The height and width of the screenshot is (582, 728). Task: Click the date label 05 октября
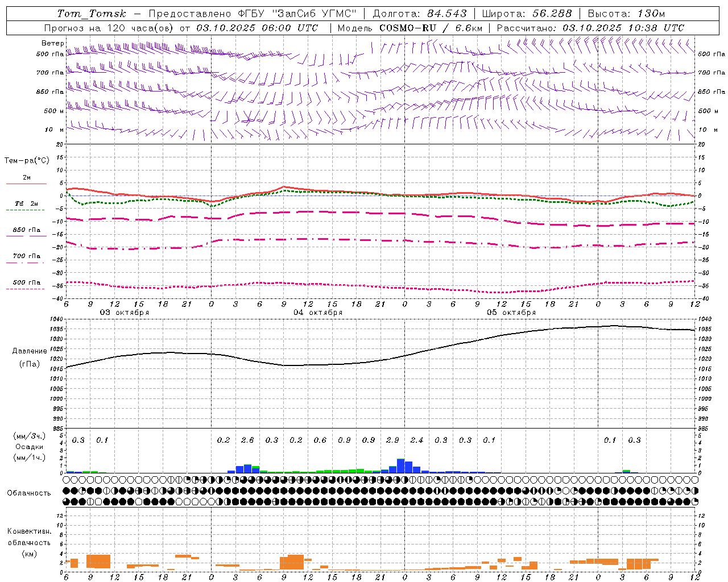click(511, 313)
